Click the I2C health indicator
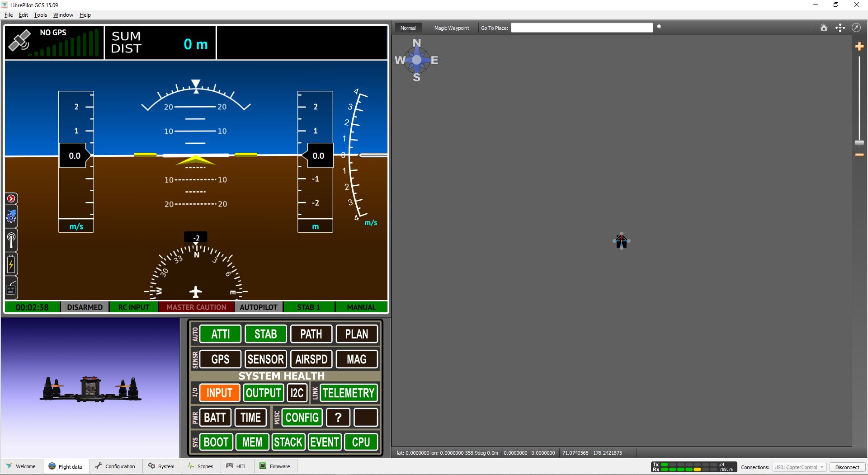 pos(297,393)
